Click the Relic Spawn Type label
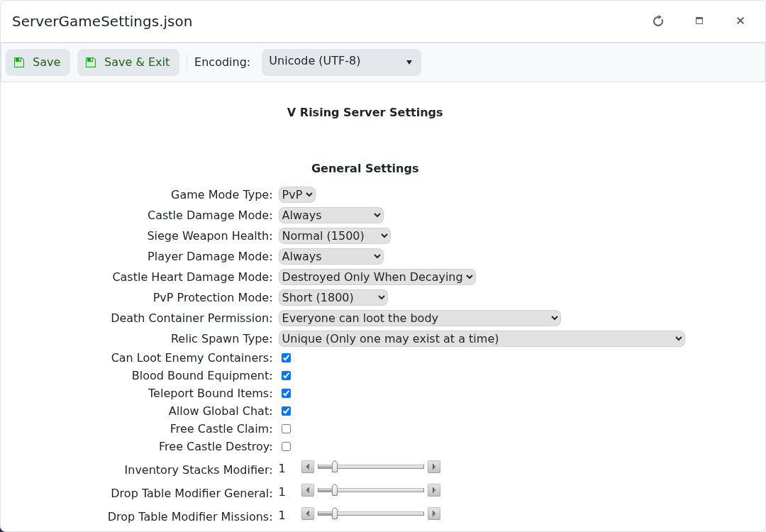Viewport: 766px width, 532px height. [x=222, y=338]
